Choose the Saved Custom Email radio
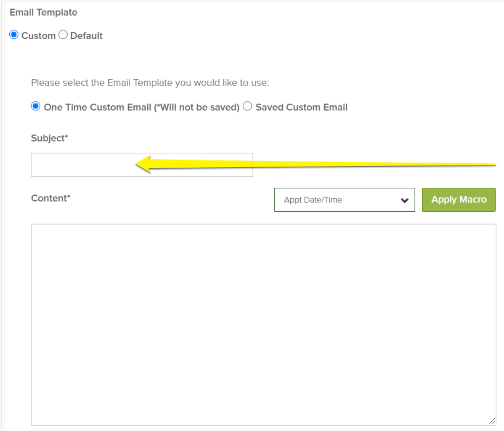504x431 pixels. 247,106
